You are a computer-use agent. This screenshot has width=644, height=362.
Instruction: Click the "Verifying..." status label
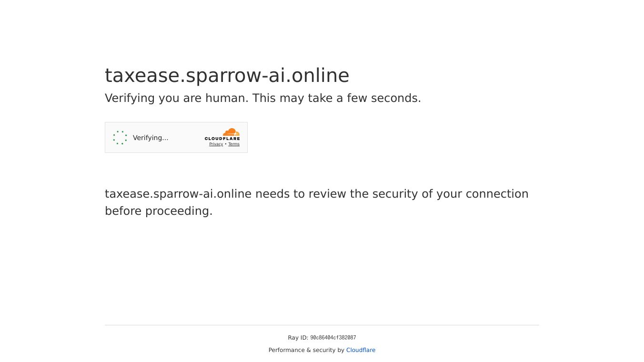pos(151,138)
